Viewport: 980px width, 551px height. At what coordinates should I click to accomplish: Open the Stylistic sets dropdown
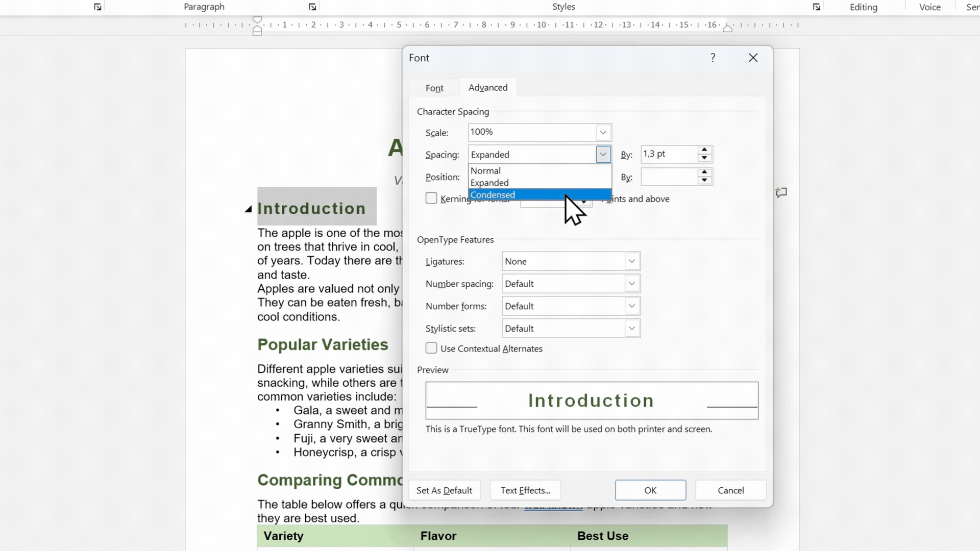tap(631, 329)
